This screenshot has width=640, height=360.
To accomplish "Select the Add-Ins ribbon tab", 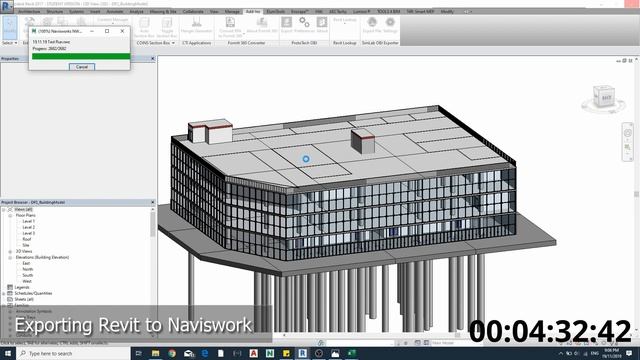I will click(253, 12).
